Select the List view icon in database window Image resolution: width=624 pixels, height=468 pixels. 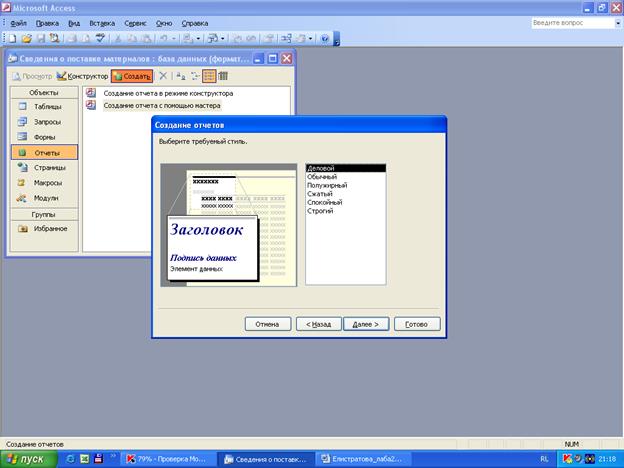[209, 76]
